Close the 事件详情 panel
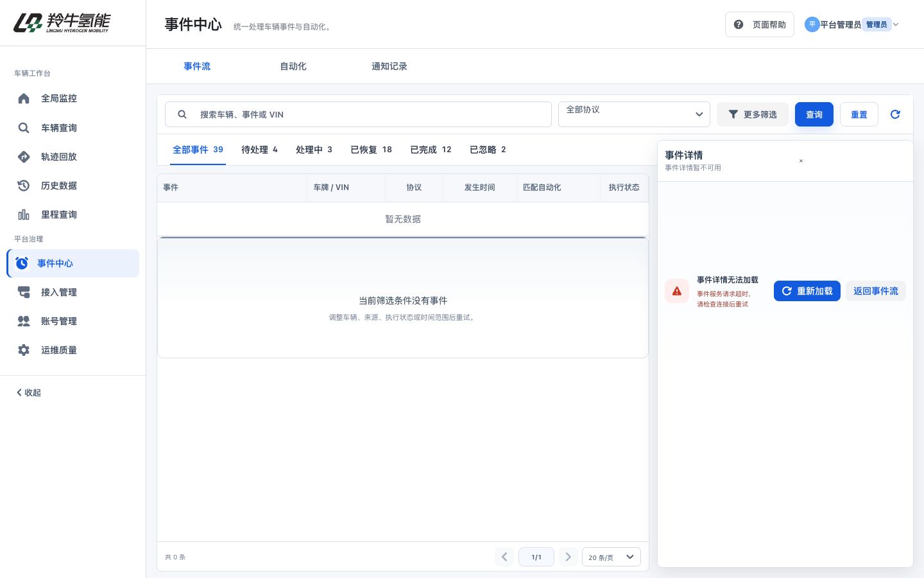The image size is (924, 578). [x=801, y=161]
